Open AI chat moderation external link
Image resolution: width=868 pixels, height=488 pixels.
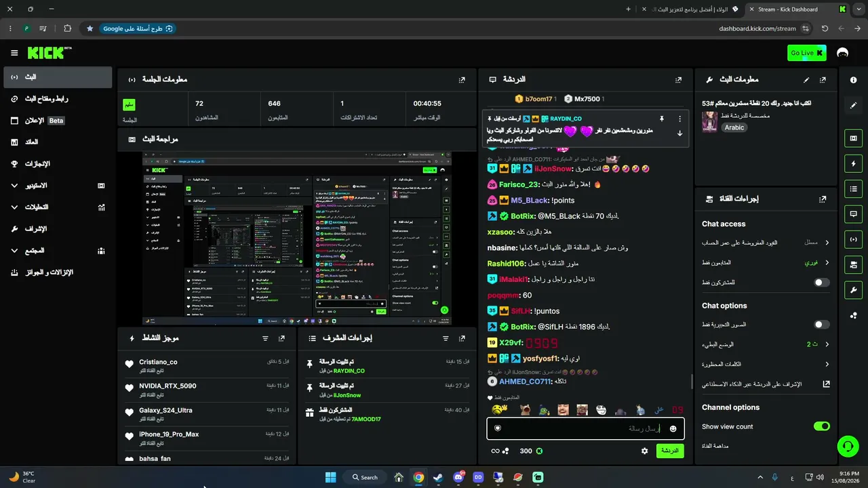pyautogui.click(x=827, y=384)
